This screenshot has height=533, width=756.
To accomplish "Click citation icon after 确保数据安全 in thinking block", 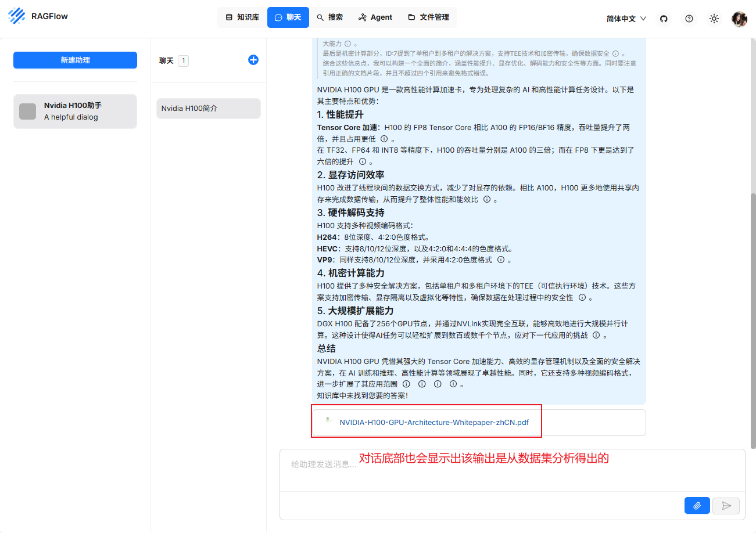I will pyautogui.click(x=615, y=53).
